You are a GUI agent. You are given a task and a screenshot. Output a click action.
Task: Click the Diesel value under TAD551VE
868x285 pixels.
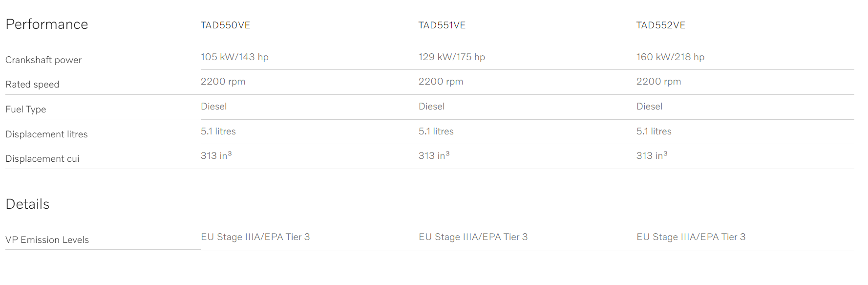coord(432,107)
